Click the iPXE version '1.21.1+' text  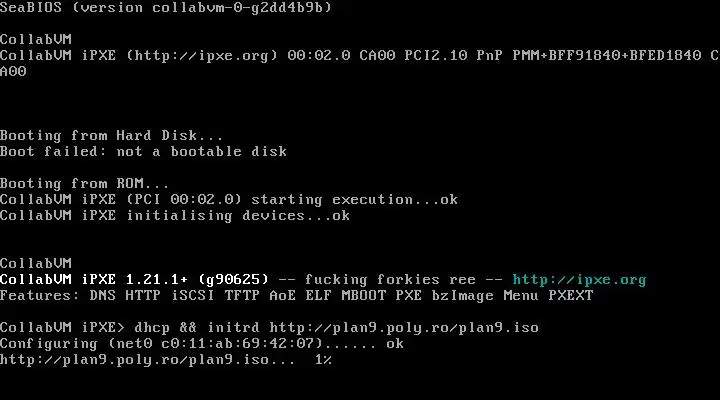tap(156, 279)
